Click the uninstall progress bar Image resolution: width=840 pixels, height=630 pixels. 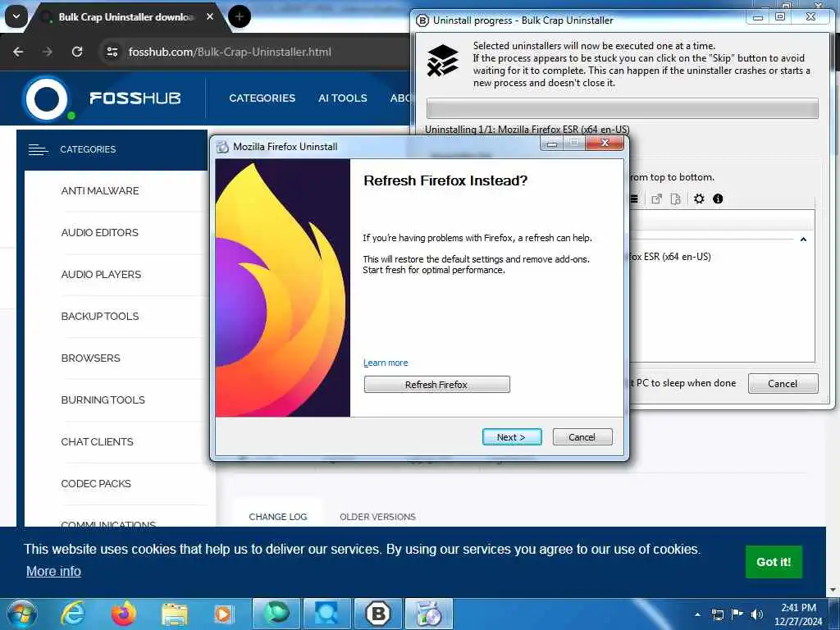(x=622, y=109)
